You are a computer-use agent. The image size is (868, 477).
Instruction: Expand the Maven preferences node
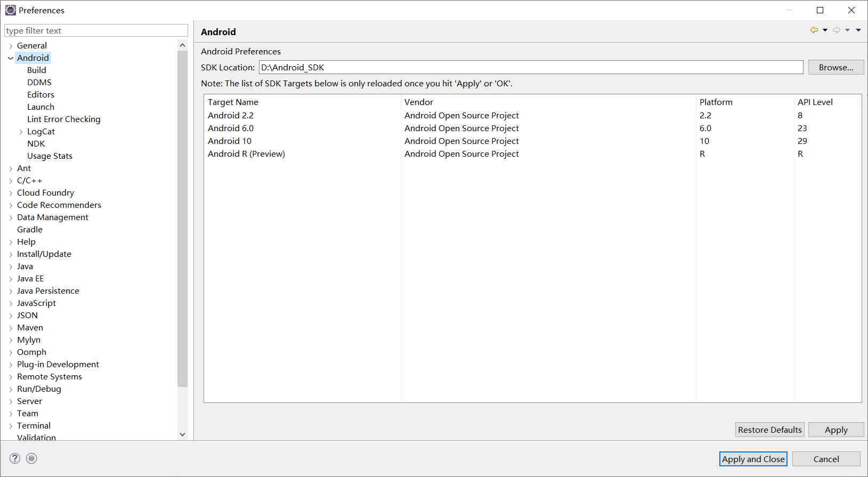coord(11,328)
